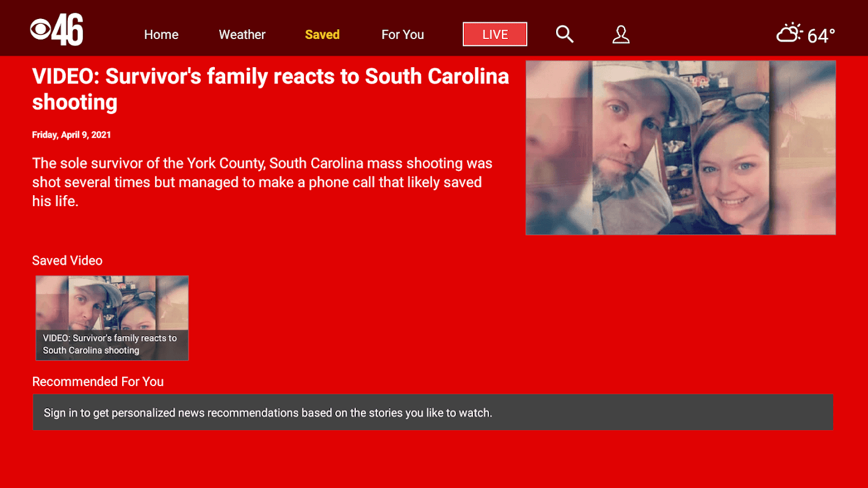Screen dimensions: 868x488
Task: Click the large 46 numeral in the station logo
Action: [68, 30]
